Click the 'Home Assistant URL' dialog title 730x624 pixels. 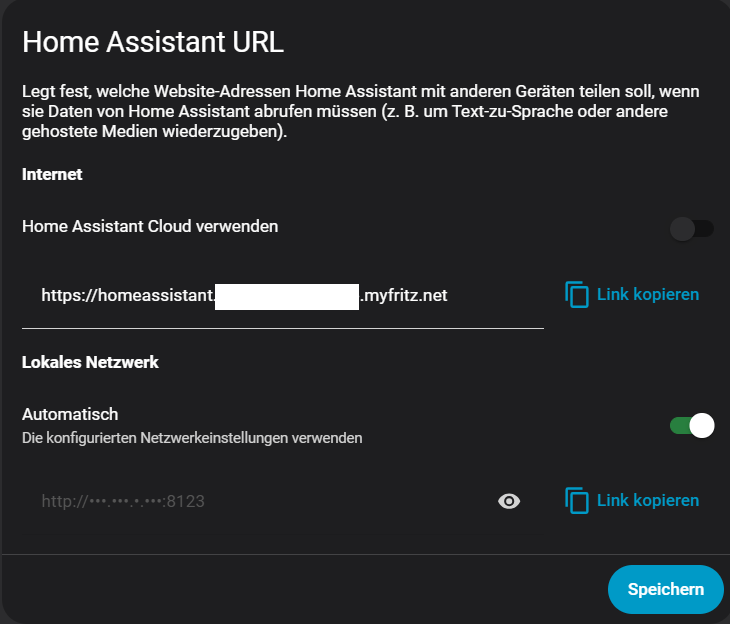[x=153, y=42]
